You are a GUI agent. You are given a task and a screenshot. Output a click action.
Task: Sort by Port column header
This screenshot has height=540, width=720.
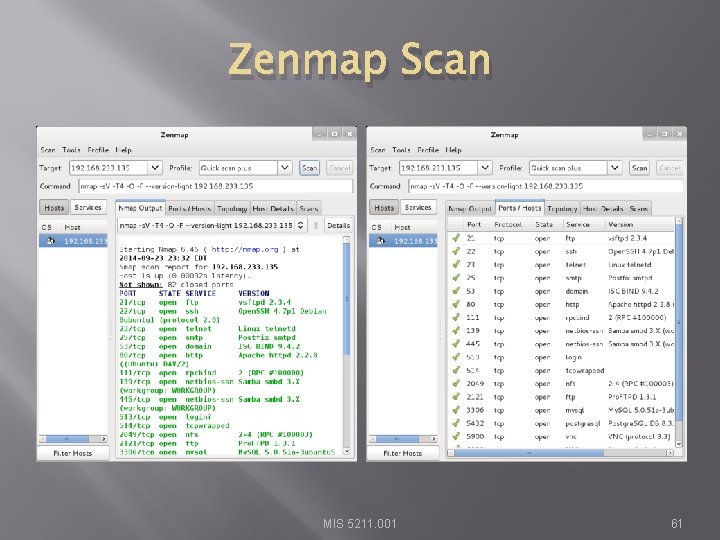[x=474, y=225]
